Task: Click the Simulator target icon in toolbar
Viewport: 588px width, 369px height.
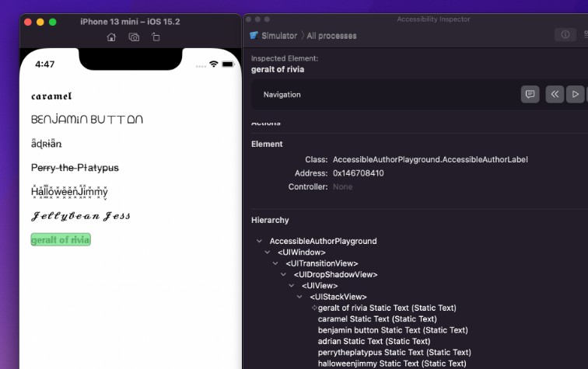Action: point(254,36)
